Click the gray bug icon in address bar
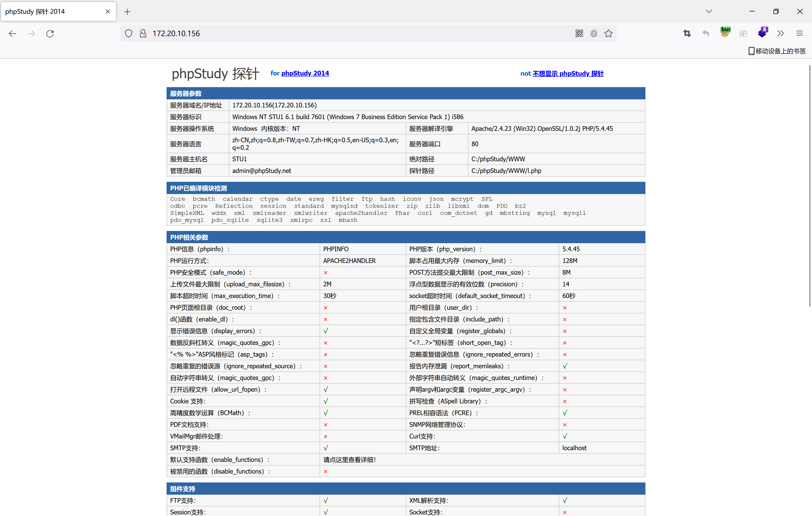Viewport: 812px width, 516px height. click(x=594, y=33)
